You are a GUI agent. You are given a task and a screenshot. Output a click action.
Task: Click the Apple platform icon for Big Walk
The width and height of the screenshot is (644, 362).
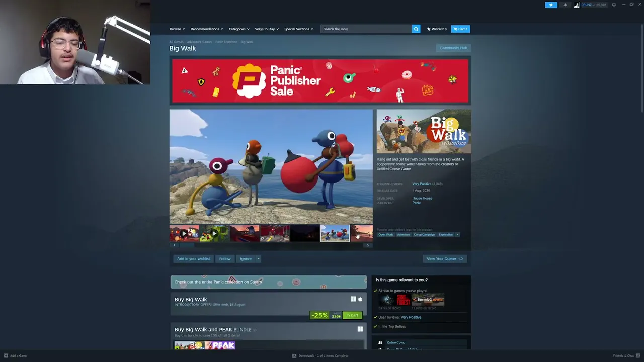click(360, 299)
